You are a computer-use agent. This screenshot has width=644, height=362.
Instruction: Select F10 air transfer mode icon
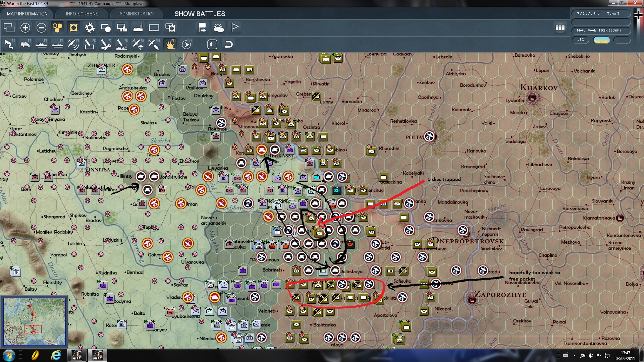154,44
